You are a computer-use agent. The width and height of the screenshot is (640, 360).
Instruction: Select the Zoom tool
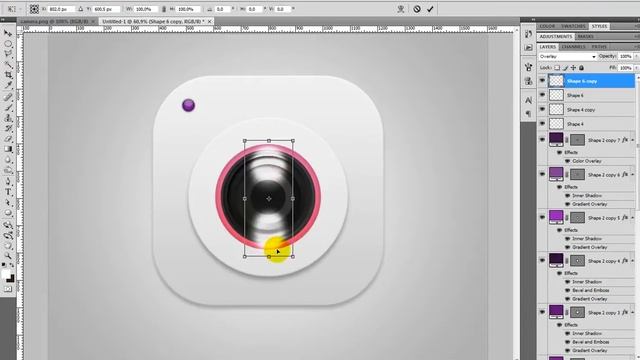[8, 256]
